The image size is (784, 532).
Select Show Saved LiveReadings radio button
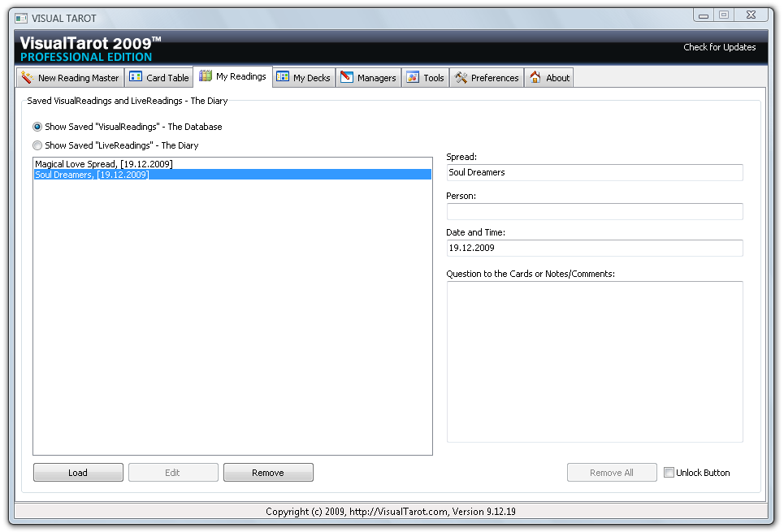(37, 145)
